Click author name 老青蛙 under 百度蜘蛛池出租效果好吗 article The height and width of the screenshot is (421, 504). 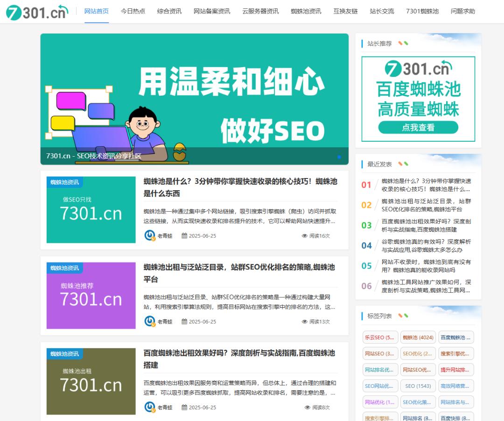point(165,407)
